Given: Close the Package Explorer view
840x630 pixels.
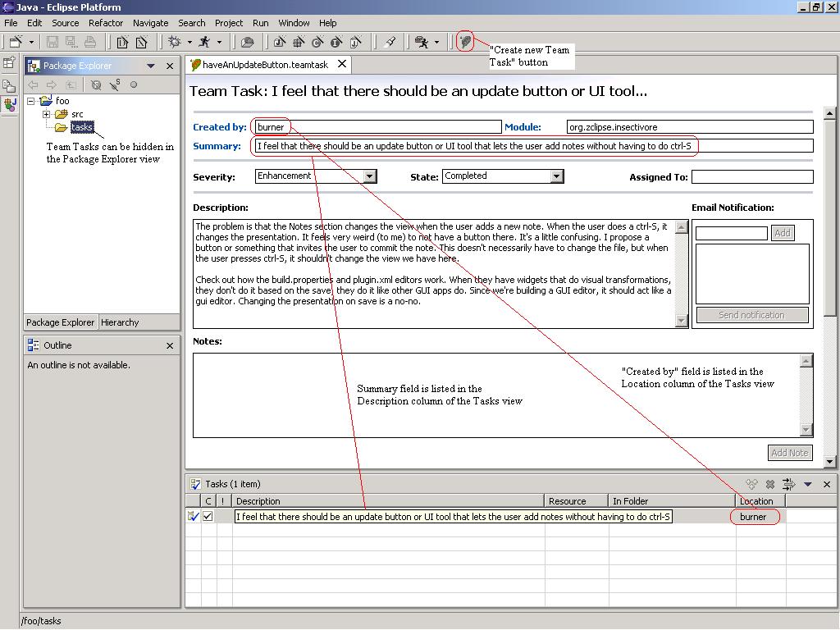Looking at the screenshot, I should (170, 66).
